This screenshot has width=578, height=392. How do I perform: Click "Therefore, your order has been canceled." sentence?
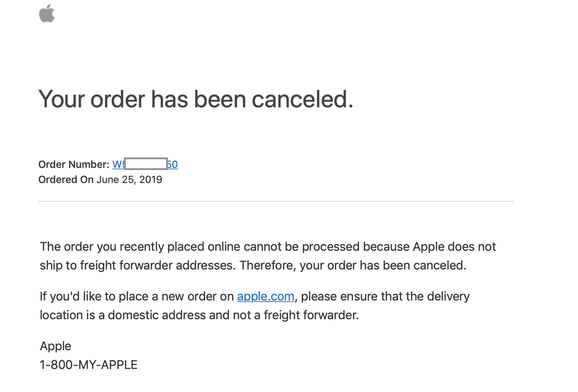click(x=353, y=265)
